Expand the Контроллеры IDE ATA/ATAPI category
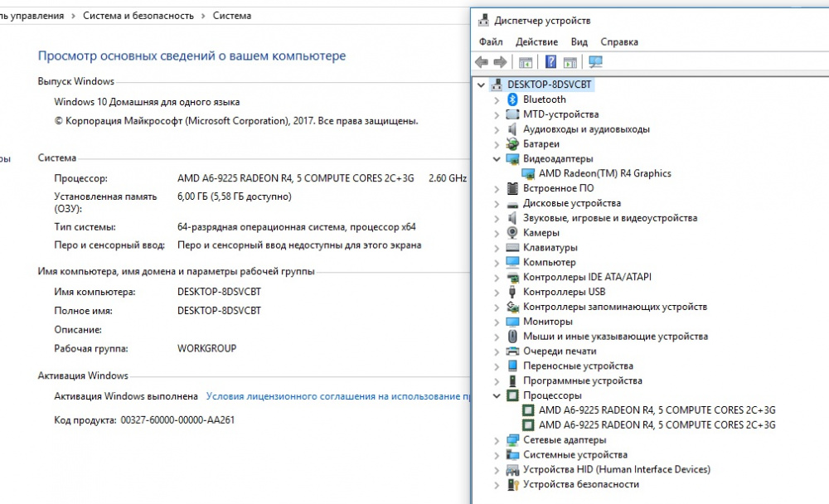829x504 pixels. 497,277
